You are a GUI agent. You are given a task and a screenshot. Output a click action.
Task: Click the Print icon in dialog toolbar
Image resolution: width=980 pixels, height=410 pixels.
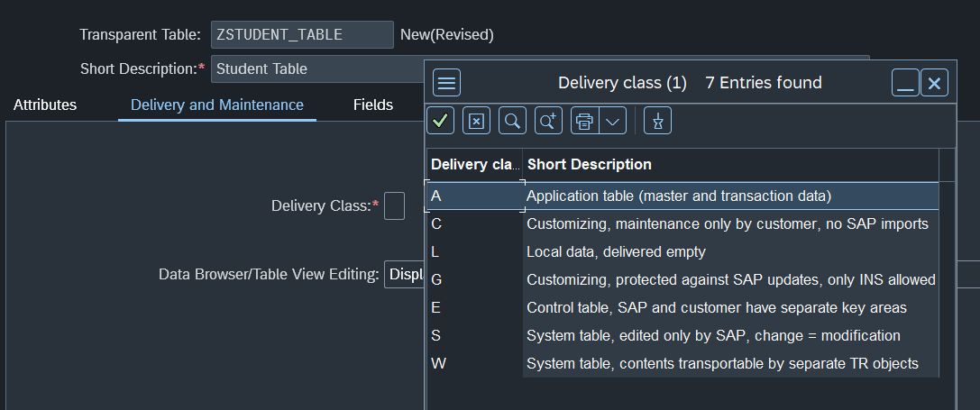[584, 121]
